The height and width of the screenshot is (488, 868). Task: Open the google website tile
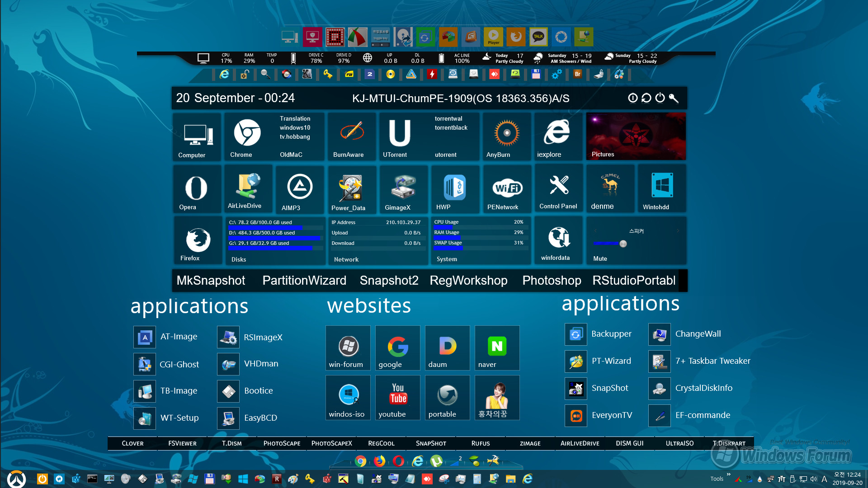click(x=397, y=348)
